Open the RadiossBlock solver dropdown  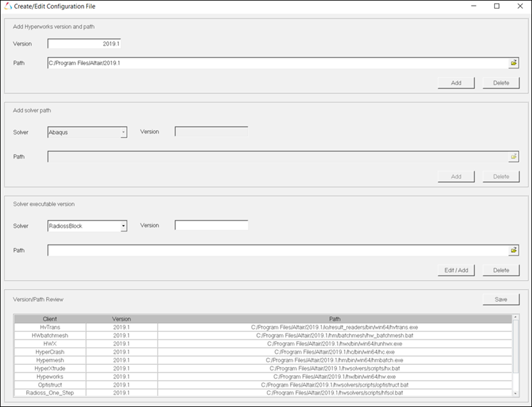coord(123,226)
